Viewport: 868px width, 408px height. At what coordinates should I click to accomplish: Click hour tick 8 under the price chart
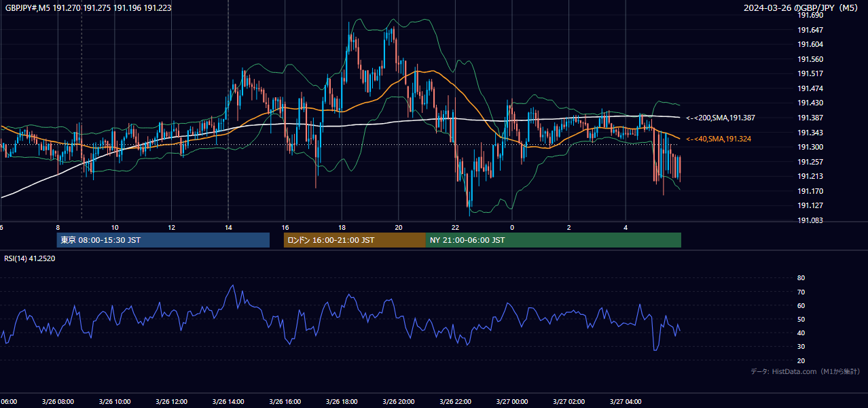[x=58, y=228]
